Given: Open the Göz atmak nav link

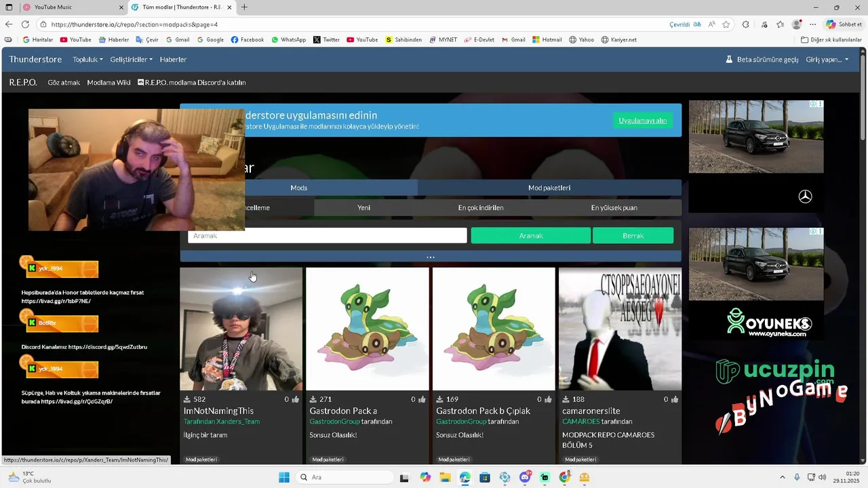Looking at the screenshot, I should (64, 83).
